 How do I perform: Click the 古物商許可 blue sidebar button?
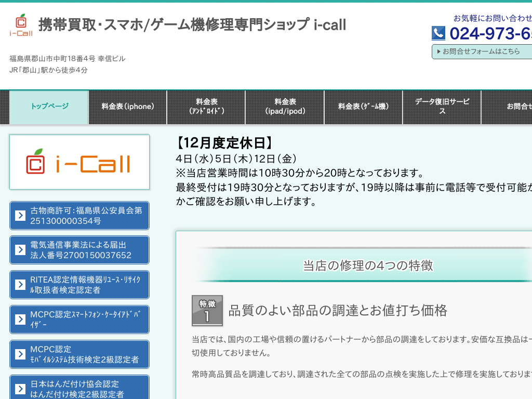click(x=79, y=215)
